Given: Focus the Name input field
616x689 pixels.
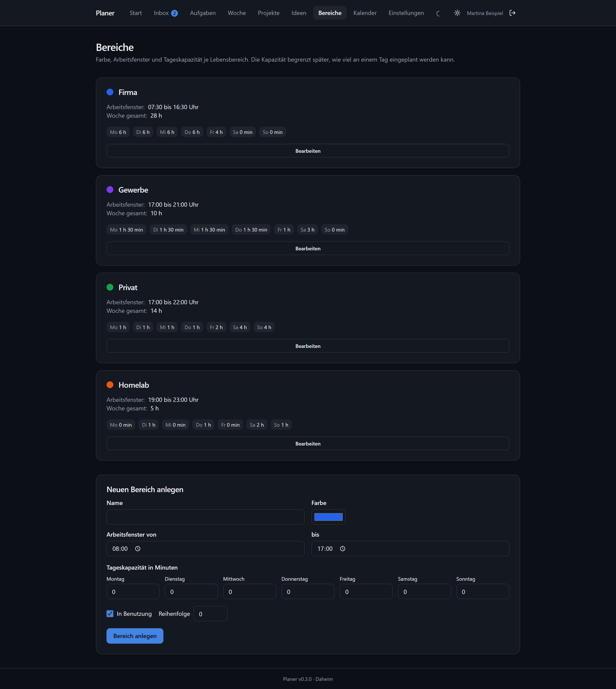Looking at the screenshot, I should coord(206,517).
